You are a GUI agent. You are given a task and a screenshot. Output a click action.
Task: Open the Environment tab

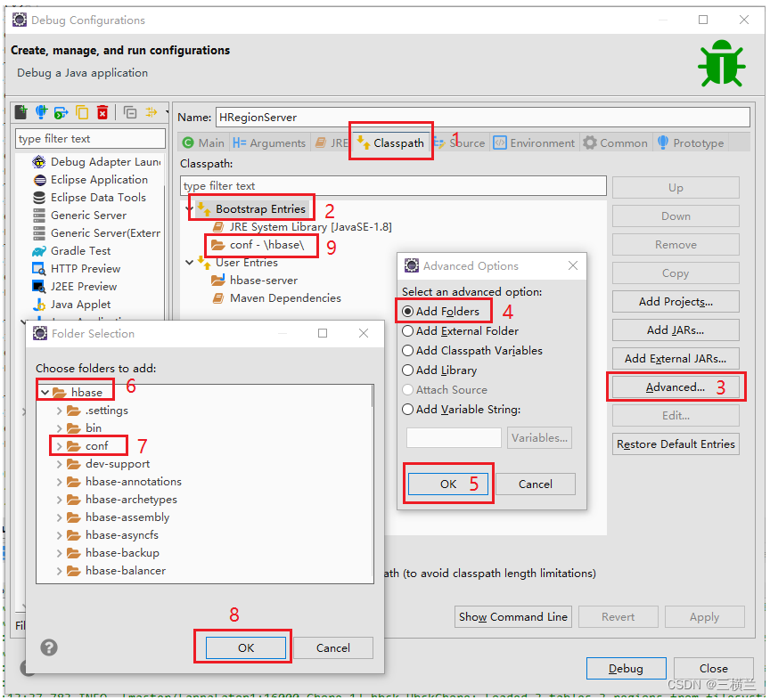[x=534, y=142]
